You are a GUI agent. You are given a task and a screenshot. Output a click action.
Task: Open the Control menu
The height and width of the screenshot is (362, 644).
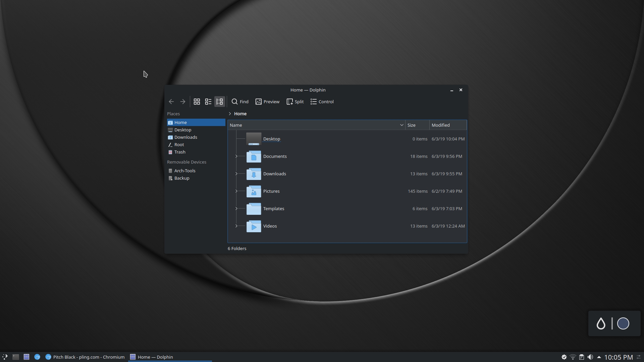pos(322,102)
